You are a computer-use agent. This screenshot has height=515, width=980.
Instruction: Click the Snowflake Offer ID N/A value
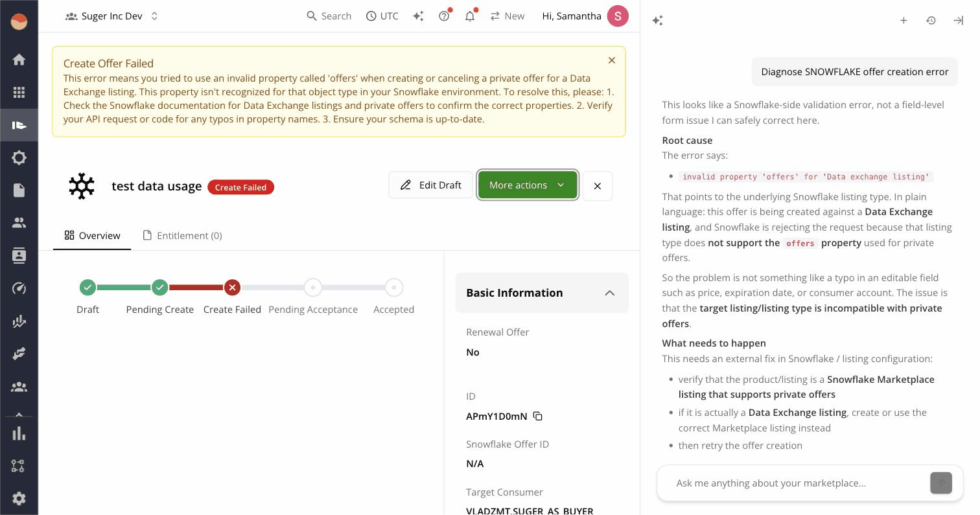pyautogui.click(x=475, y=463)
